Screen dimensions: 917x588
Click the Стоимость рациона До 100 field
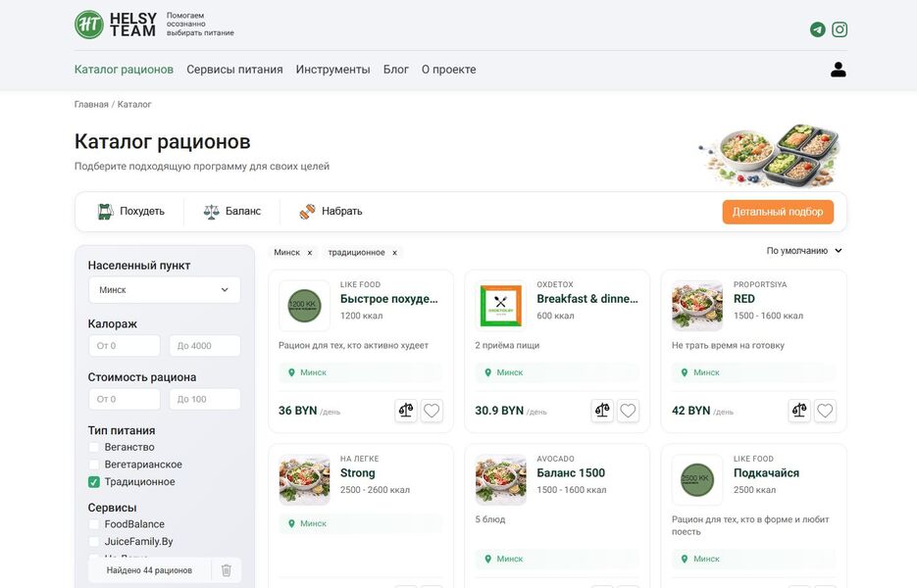point(205,399)
